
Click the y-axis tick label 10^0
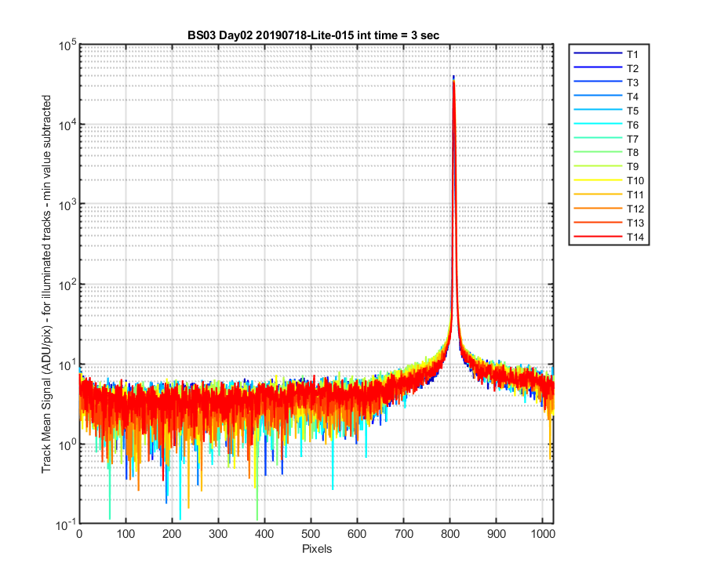click(x=67, y=445)
